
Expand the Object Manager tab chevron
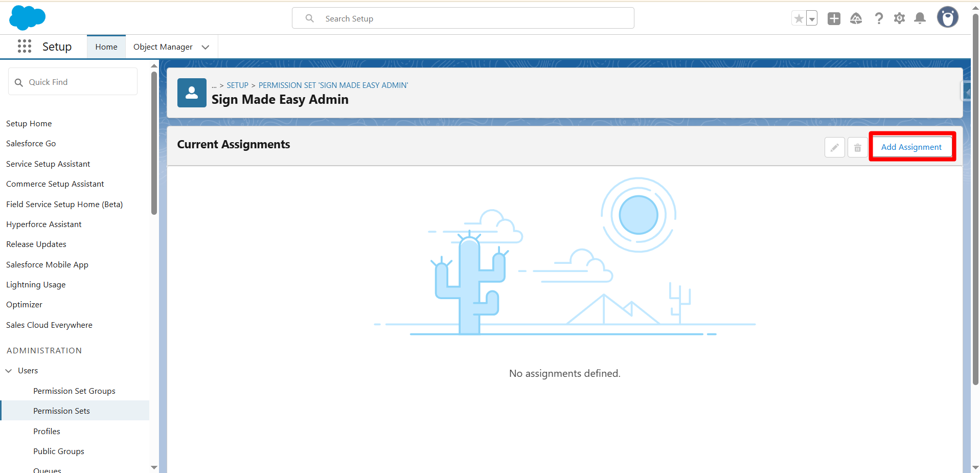pyautogui.click(x=206, y=47)
